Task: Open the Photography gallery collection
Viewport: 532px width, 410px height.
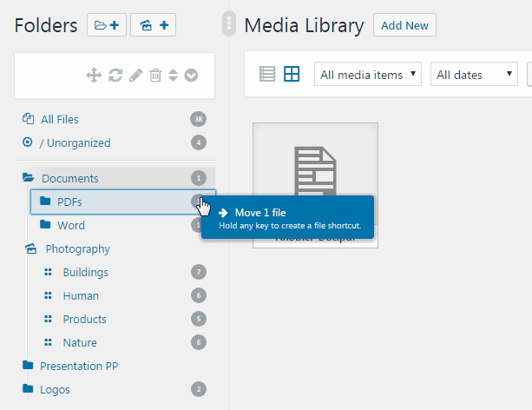Action: click(x=77, y=248)
